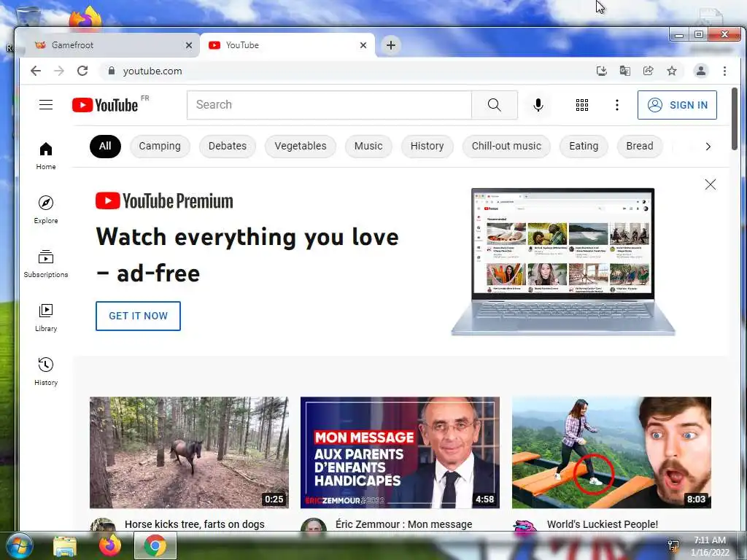Image resolution: width=747 pixels, height=560 pixels.
Task: Filter by Camping chip
Action: [160, 146]
